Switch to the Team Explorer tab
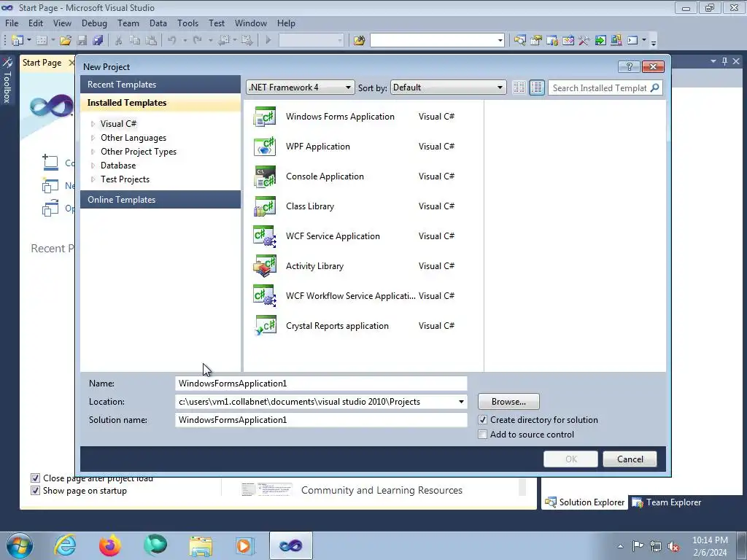The height and width of the screenshot is (560, 747). click(667, 502)
